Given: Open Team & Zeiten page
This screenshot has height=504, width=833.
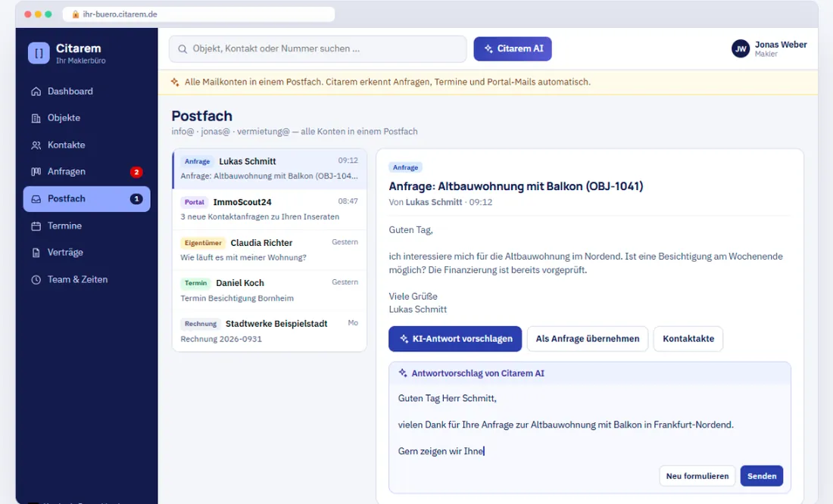Looking at the screenshot, I should tap(86, 279).
